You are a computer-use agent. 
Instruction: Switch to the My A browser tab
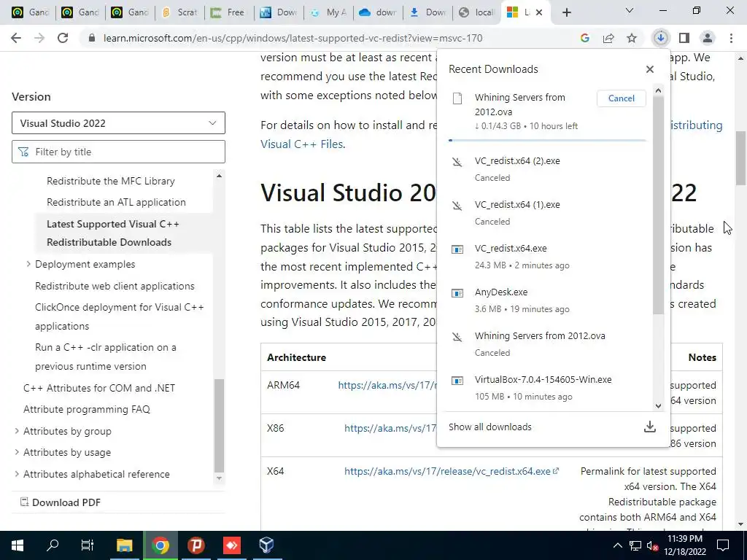click(328, 12)
